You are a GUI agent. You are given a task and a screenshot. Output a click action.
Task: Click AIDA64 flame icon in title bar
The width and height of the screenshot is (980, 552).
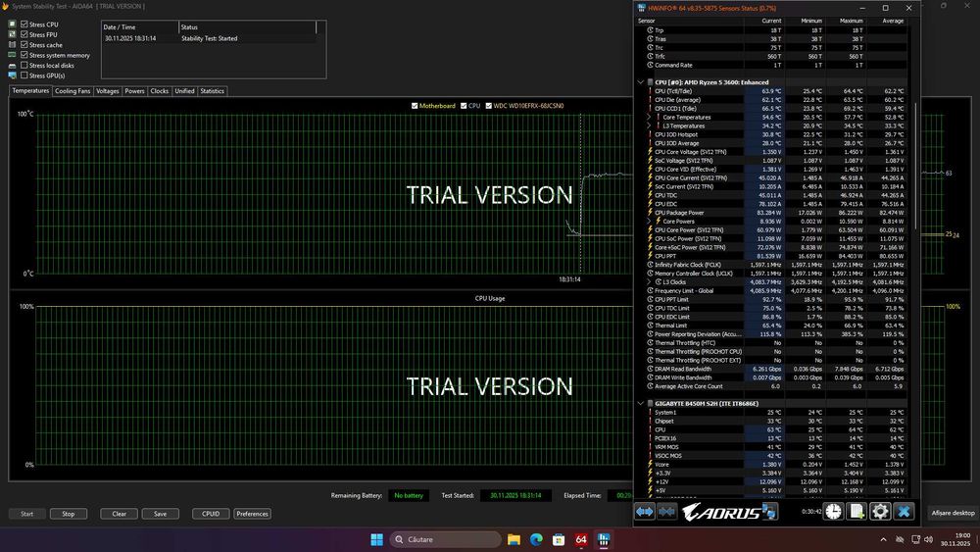tap(6, 6)
